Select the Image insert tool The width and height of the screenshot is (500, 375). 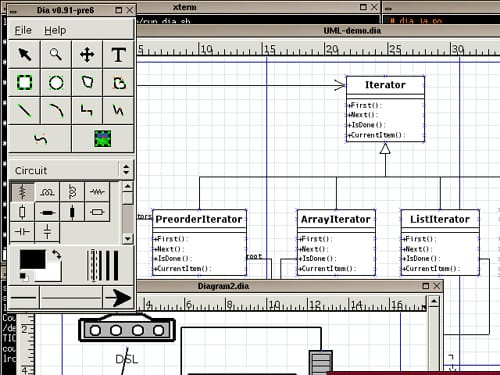coord(103,139)
